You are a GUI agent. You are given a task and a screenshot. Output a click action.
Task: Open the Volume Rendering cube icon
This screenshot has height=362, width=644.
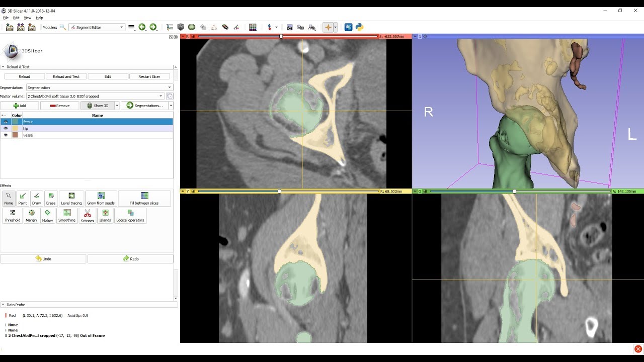click(181, 27)
